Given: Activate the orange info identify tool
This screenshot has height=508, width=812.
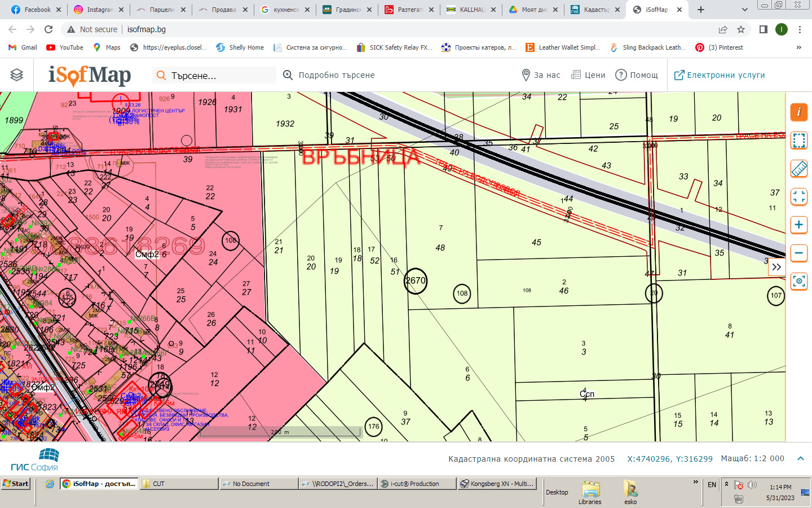Looking at the screenshot, I should (x=798, y=112).
